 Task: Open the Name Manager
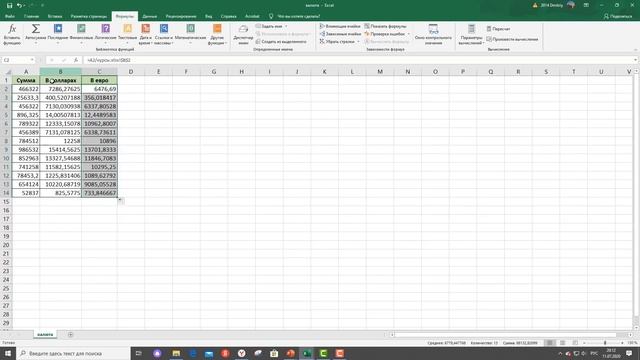tap(243, 34)
